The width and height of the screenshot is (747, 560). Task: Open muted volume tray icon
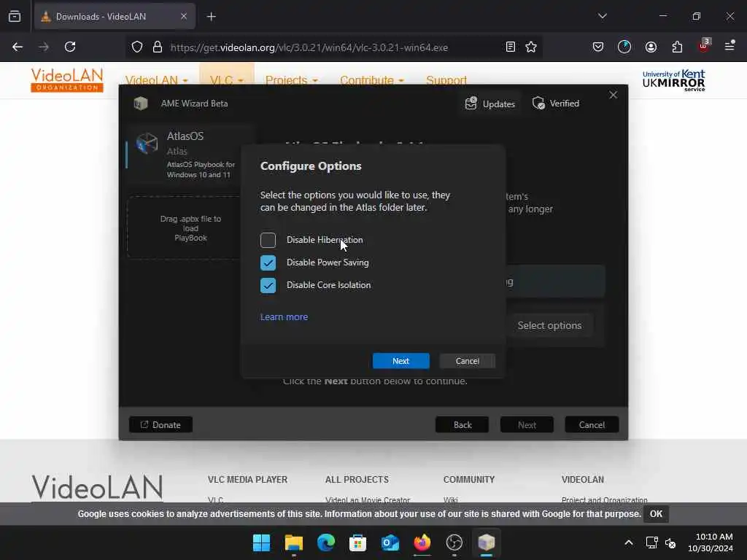click(671, 542)
